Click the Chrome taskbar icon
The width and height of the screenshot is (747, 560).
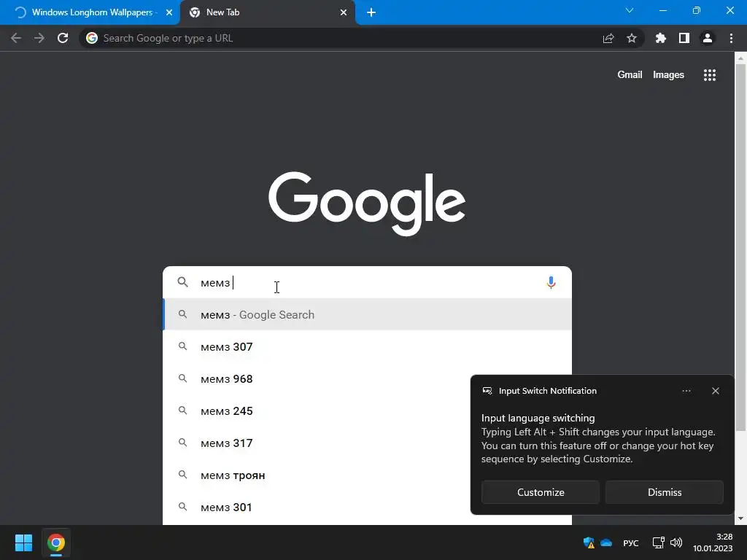tap(55, 542)
